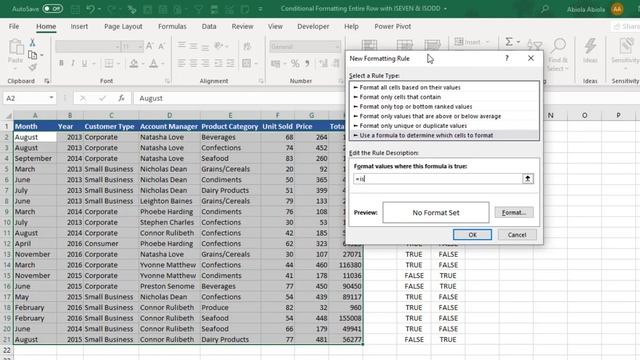
Task: Click OK in New Formatting Rule dialog
Action: click(472, 235)
